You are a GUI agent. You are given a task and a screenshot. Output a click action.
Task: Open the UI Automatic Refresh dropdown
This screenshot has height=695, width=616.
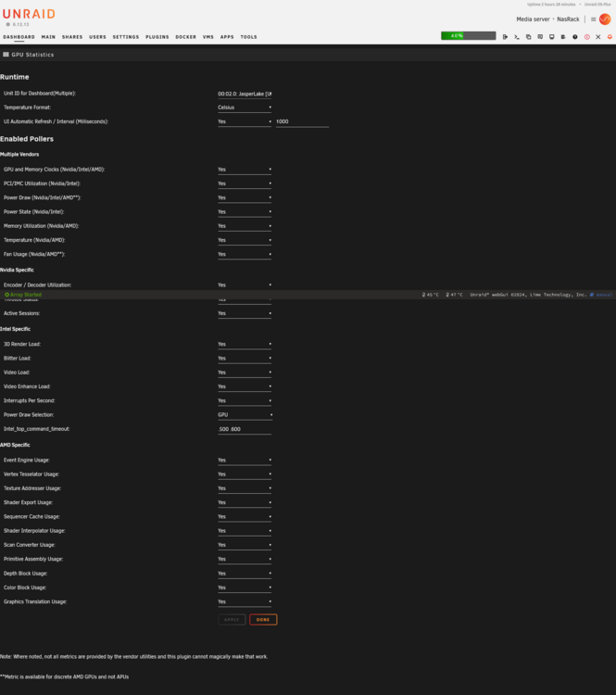tap(245, 122)
